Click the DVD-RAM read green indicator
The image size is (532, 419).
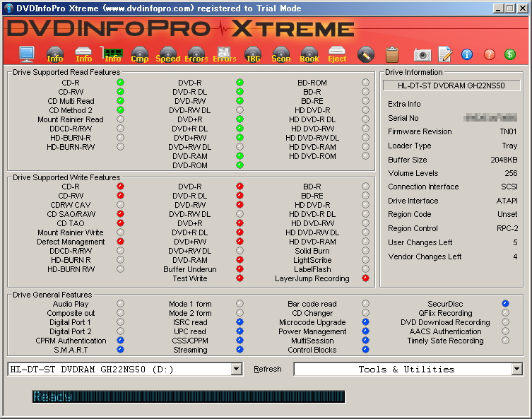[x=240, y=156]
